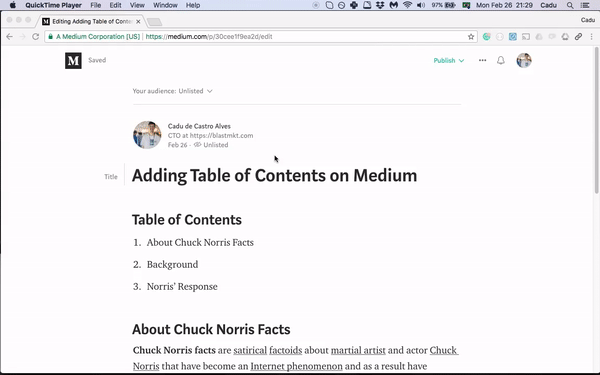
Task: Click the recycle-arrows extension icon in the browser toolbar
Action: pos(565,37)
